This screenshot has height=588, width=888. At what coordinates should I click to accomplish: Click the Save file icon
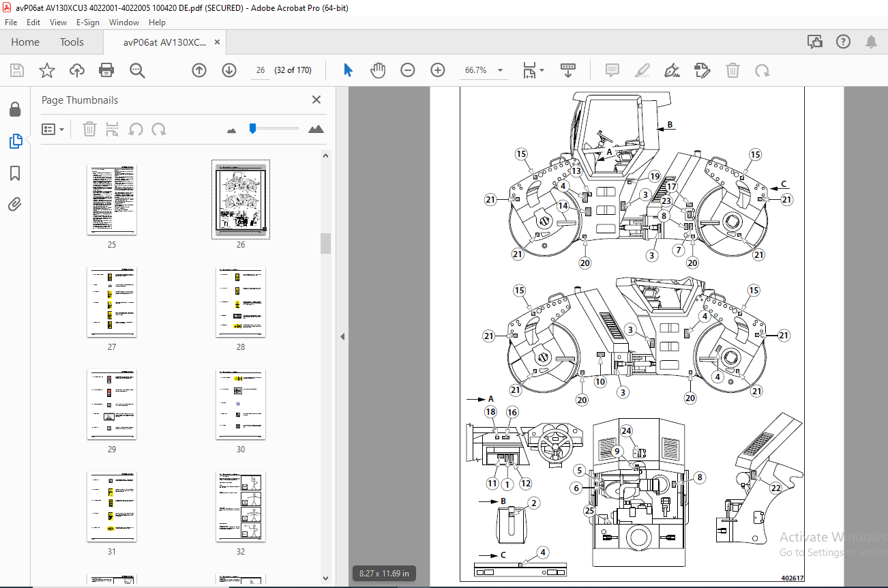click(x=17, y=70)
